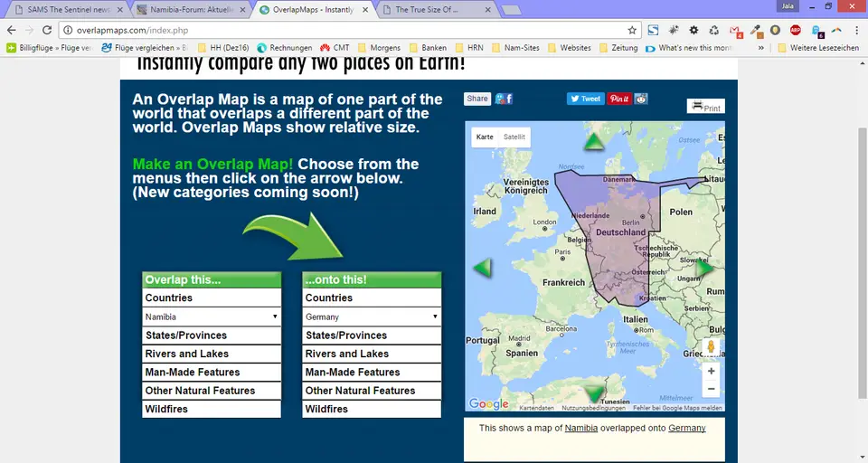Open the Flüge vergleichen bookmark
The height and width of the screenshot is (463, 868).
click(x=145, y=48)
